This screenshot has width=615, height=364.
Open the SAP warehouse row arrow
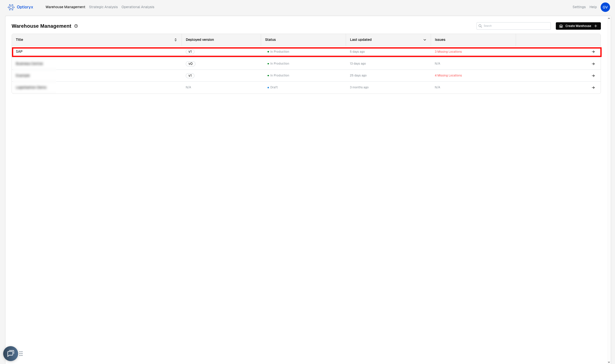(593, 52)
